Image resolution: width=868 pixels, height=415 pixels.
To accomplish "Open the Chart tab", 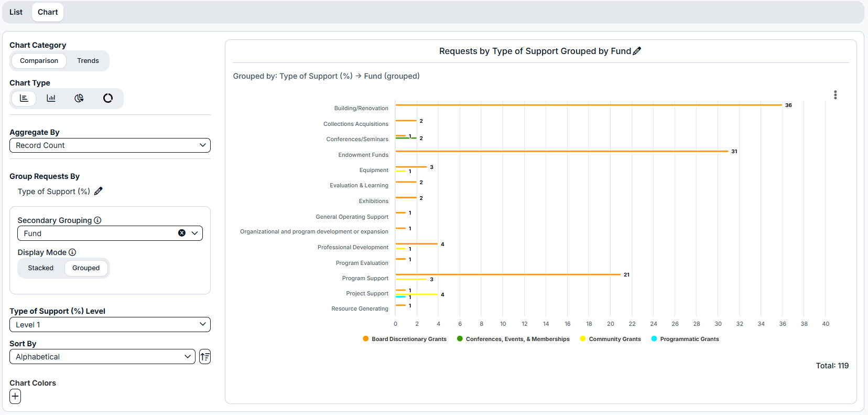I will coord(48,12).
